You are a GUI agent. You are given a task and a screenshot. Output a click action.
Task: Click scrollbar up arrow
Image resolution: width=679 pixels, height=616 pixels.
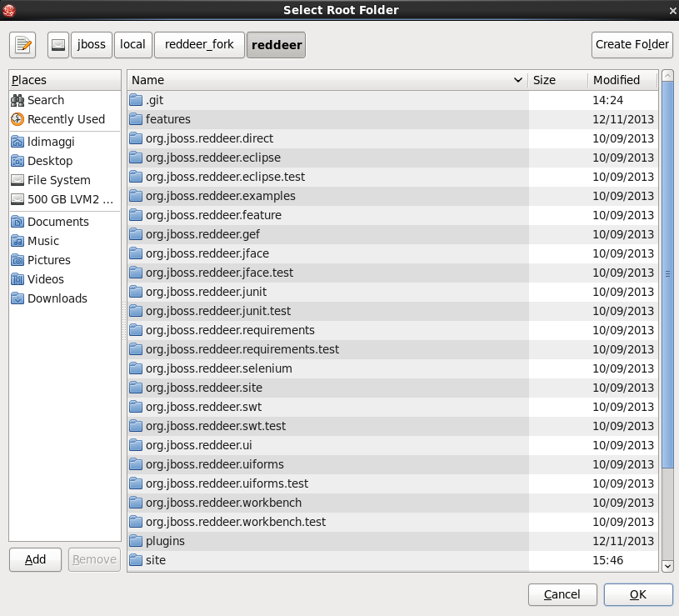tap(667, 76)
